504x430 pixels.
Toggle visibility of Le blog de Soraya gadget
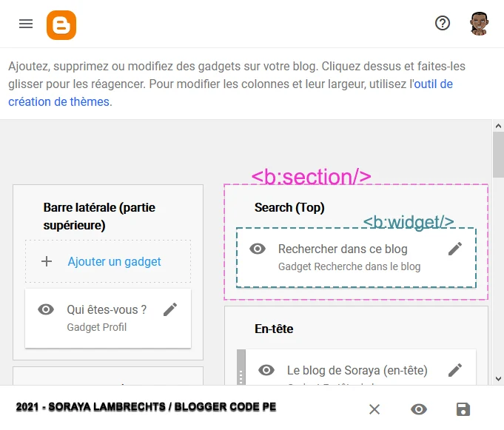[266, 369]
